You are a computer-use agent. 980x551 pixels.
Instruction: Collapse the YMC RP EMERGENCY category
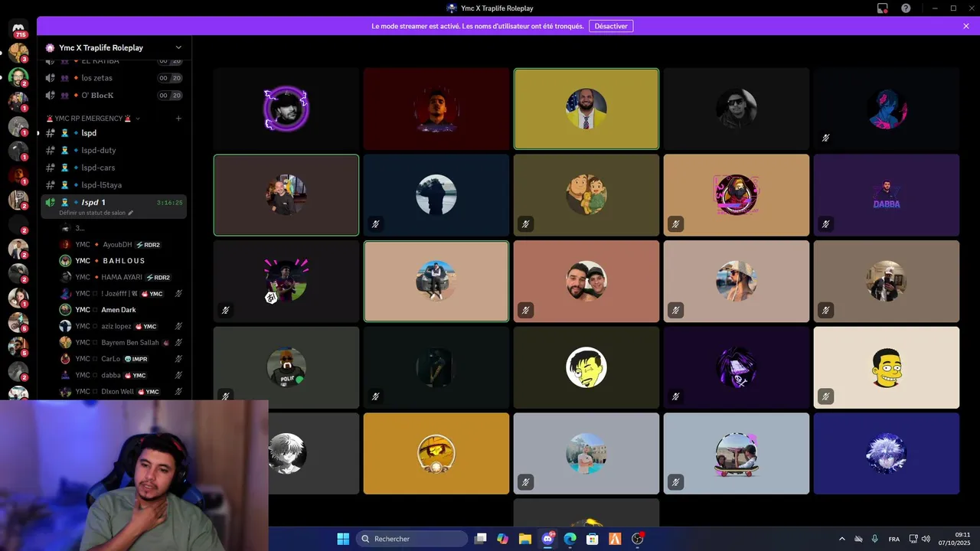pos(94,119)
